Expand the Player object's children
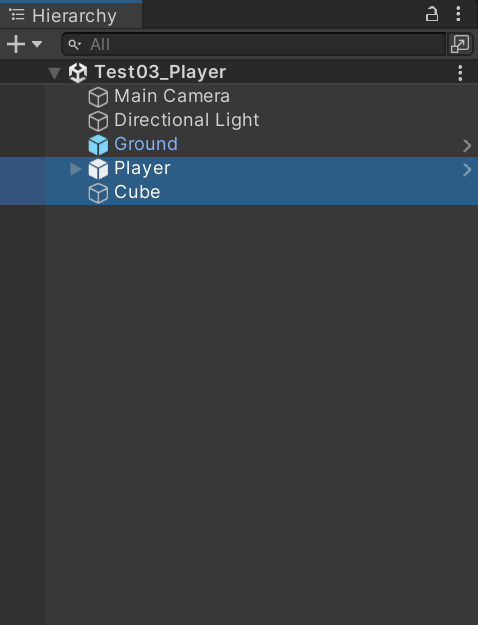The height and width of the screenshot is (625, 478). click(75, 169)
